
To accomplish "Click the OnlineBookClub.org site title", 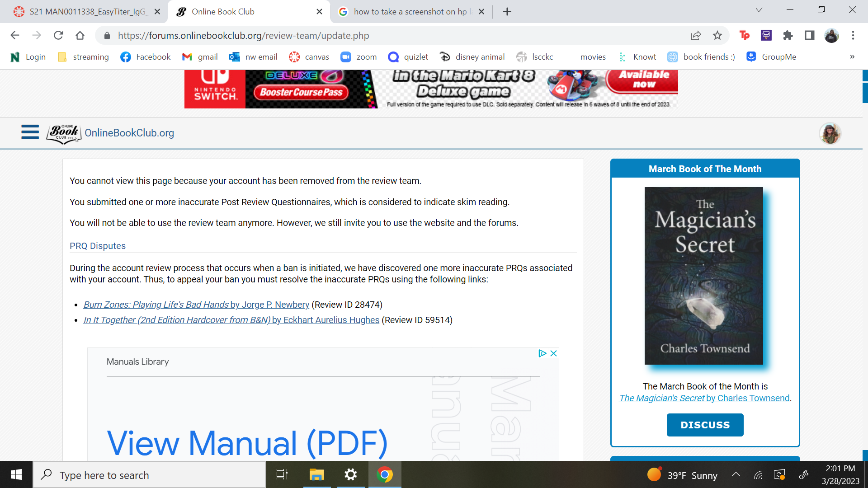I will [129, 133].
